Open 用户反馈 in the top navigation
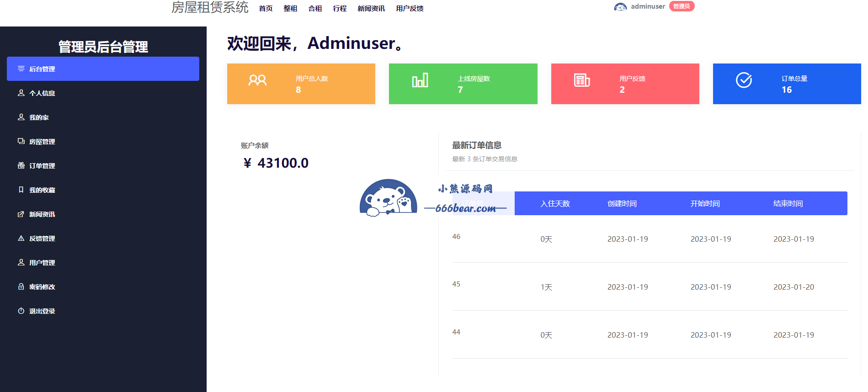Screen dimensions: 868x392 pos(410,8)
